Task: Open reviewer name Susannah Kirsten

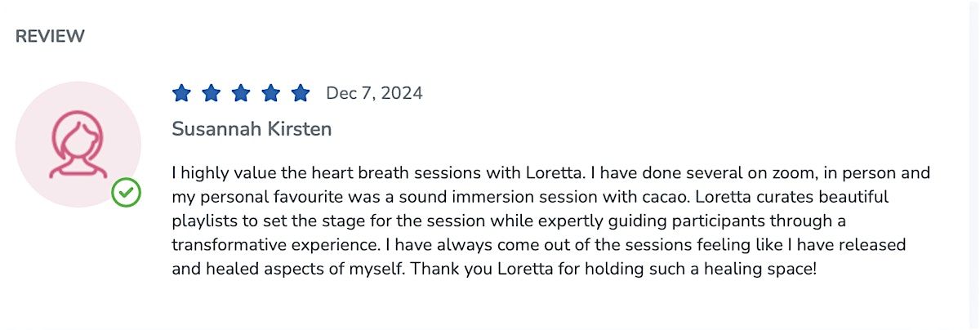Action: [252, 129]
